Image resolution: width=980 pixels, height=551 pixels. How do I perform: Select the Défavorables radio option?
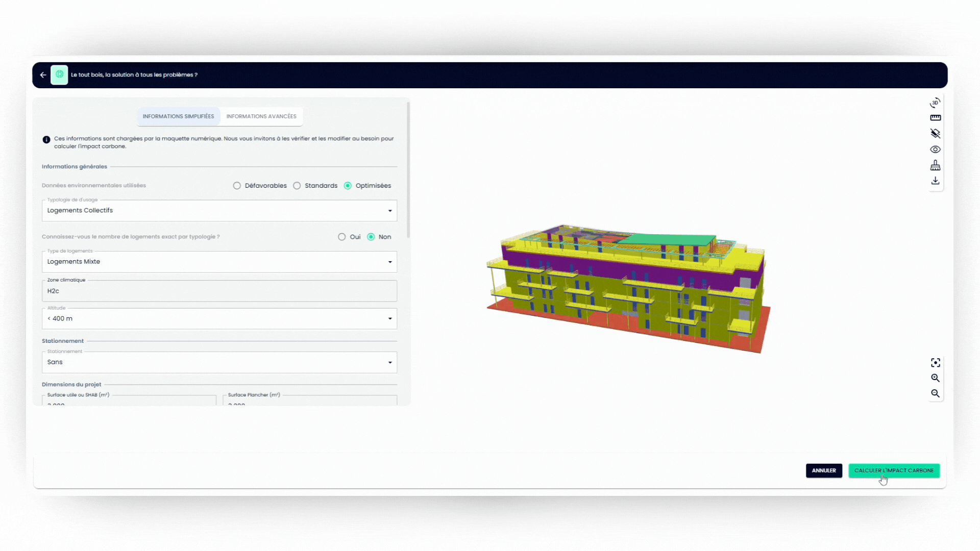pos(237,186)
